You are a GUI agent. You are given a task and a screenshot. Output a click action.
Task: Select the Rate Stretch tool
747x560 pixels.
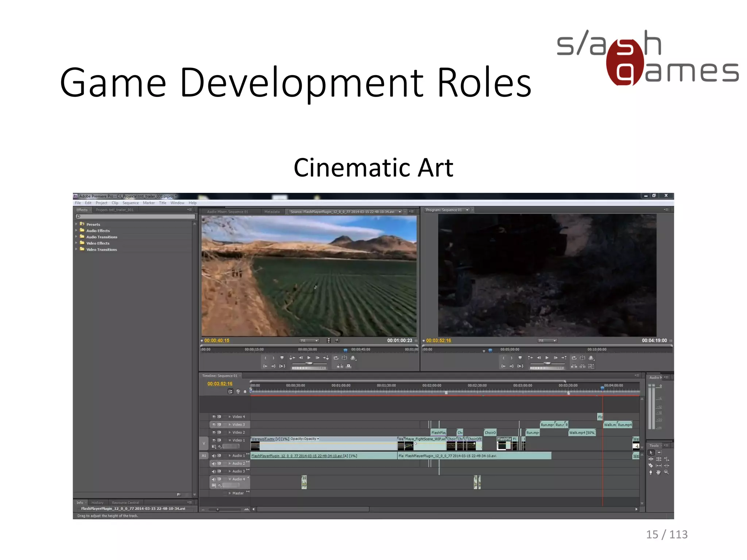(667, 459)
